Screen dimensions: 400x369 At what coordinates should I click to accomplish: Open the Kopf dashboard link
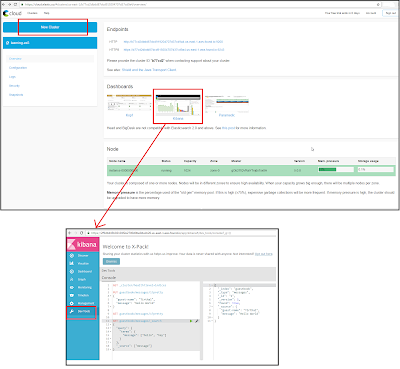coord(129,115)
